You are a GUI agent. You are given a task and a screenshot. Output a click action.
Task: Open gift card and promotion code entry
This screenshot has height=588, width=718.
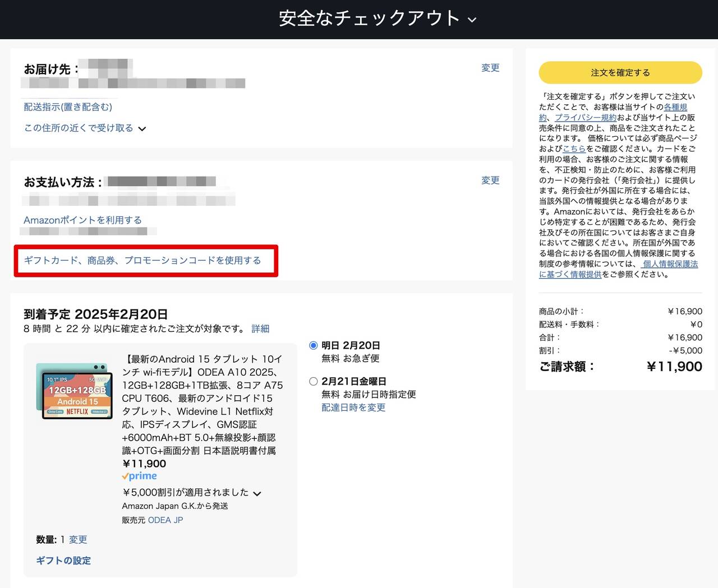142,261
